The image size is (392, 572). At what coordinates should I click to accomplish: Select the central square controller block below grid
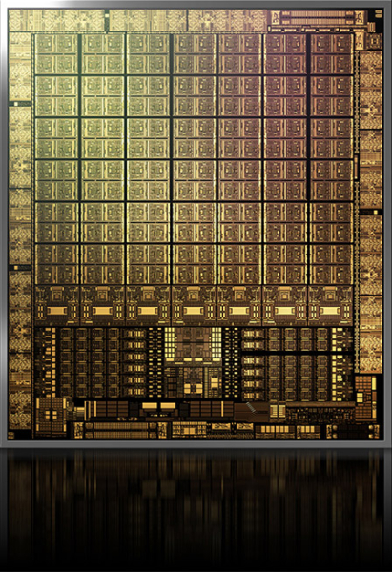tap(194, 343)
